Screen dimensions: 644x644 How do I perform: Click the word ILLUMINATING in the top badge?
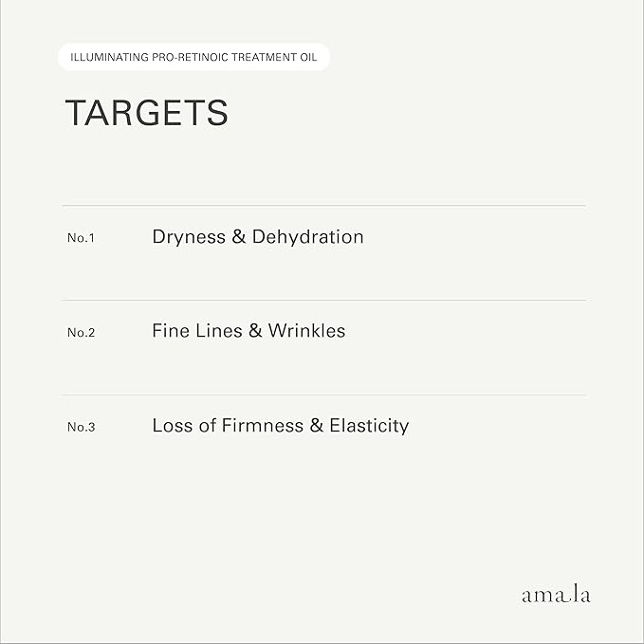click(106, 58)
